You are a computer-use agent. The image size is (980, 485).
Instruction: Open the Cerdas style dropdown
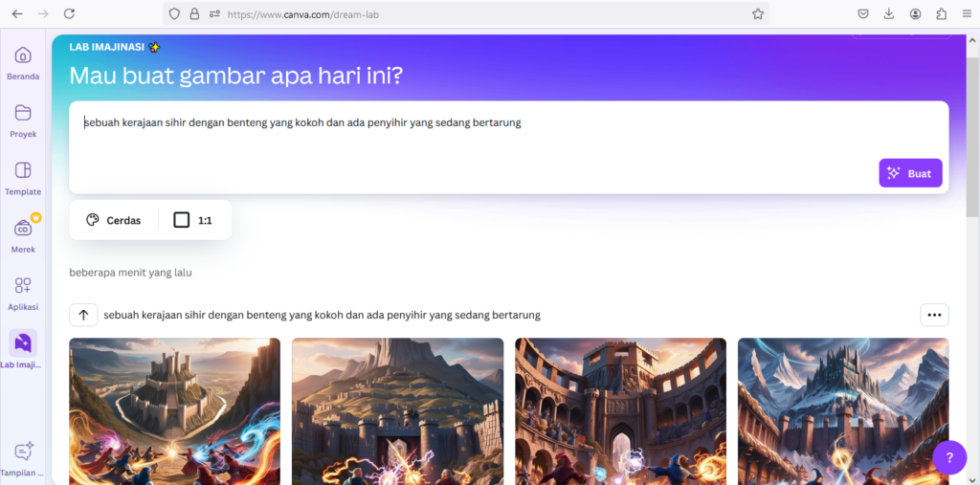pyautogui.click(x=113, y=220)
